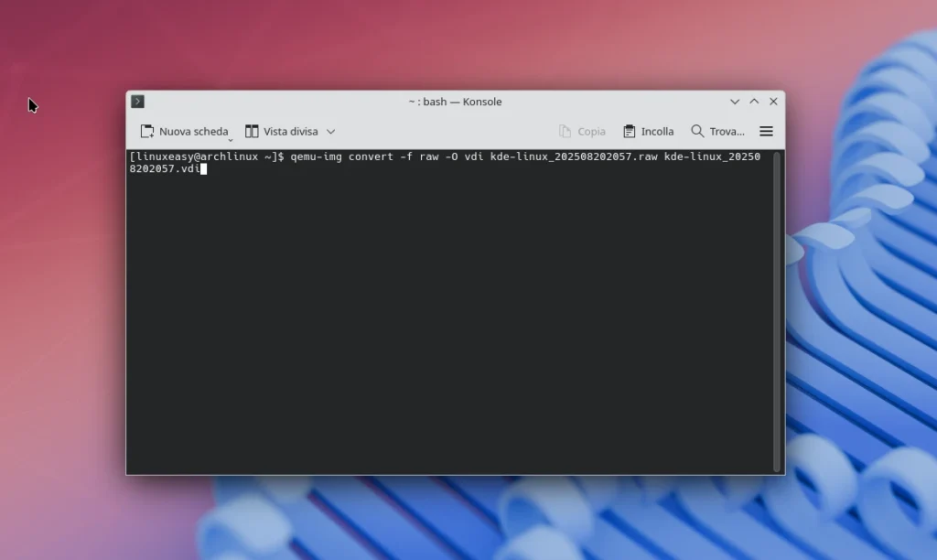Click the green terminal icon in the title bar

pyautogui.click(x=136, y=102)
